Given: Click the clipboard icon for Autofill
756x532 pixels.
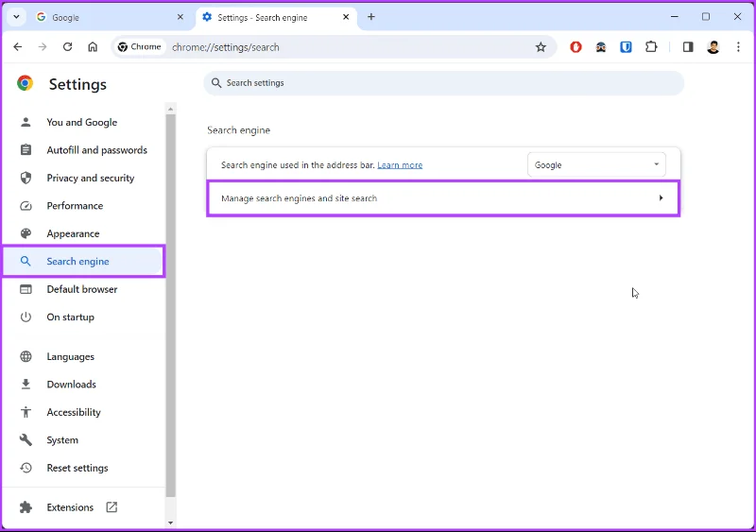Looking at the screenshot, I should click(x=26, y=150).
